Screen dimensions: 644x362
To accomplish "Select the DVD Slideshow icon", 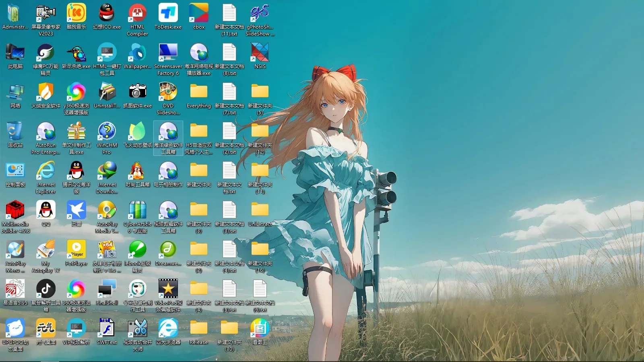I will click(168, 92).
